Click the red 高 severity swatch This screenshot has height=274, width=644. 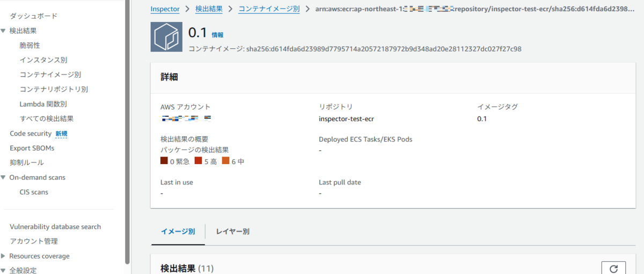point(199,161)
